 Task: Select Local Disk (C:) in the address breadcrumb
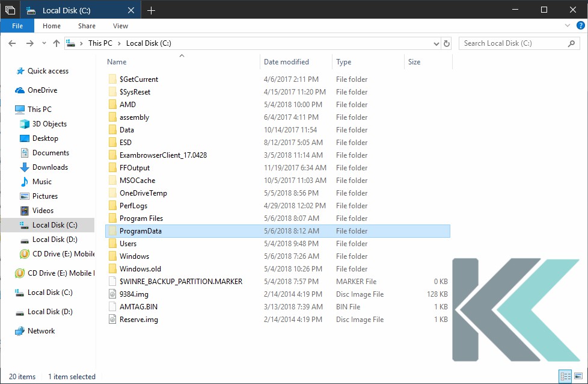(x=149, y=43)
